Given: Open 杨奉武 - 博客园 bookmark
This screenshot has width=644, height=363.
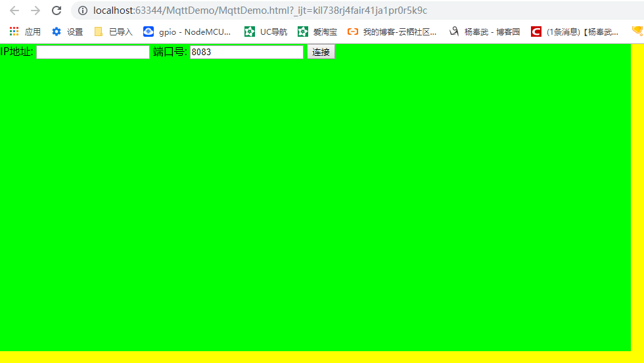Looking at the screenshot, I should pyautogui.click(x=484, y=32).
